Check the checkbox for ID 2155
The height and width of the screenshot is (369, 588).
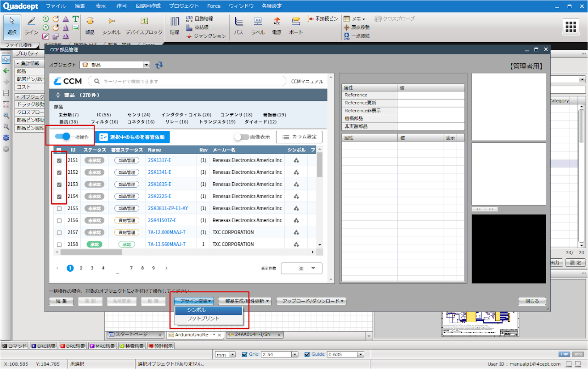click(x=59, y=208)
